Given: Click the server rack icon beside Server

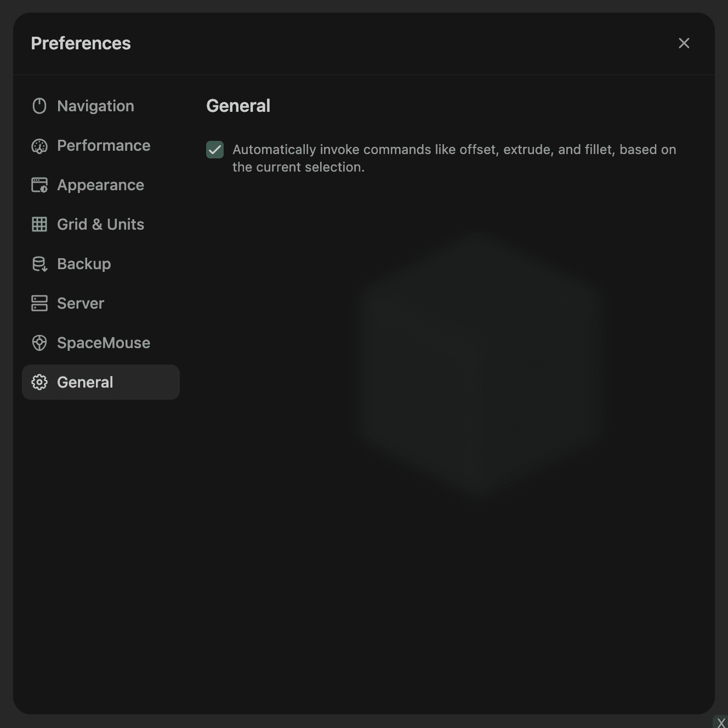Looking at the screenshot, I should (x=39, y=303).
